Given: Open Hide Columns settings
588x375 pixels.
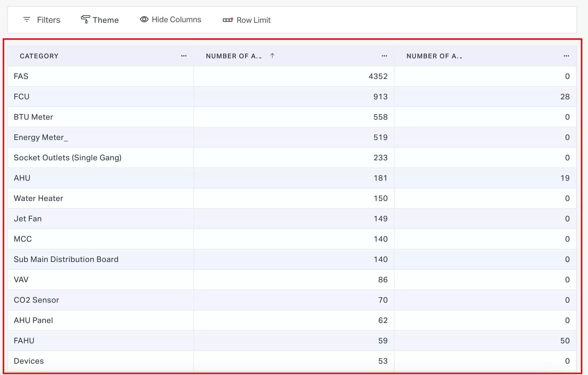Looking at the screenshot, I should coord(176,20).
